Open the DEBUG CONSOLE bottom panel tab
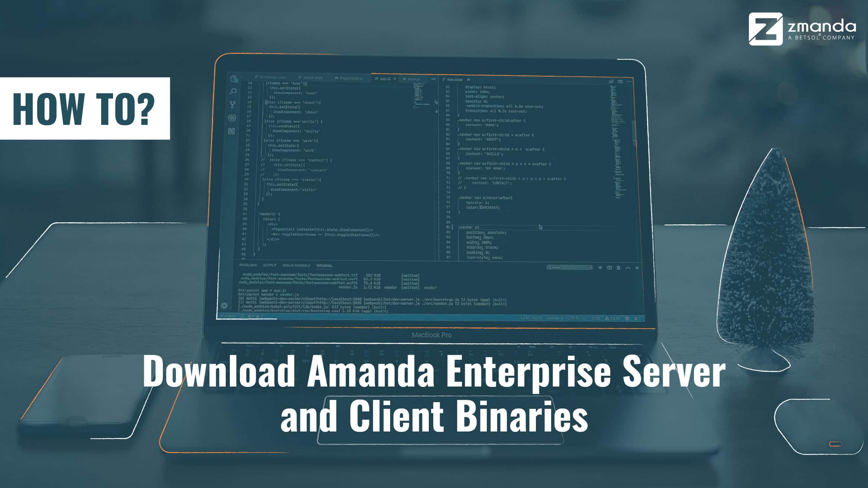868x488 pixels. point(296,266)
